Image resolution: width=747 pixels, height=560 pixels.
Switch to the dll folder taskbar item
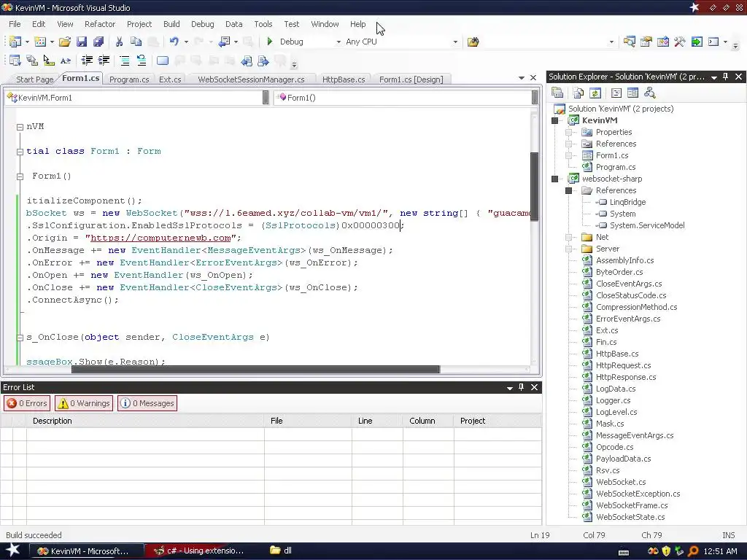click(x=281, y=551)
